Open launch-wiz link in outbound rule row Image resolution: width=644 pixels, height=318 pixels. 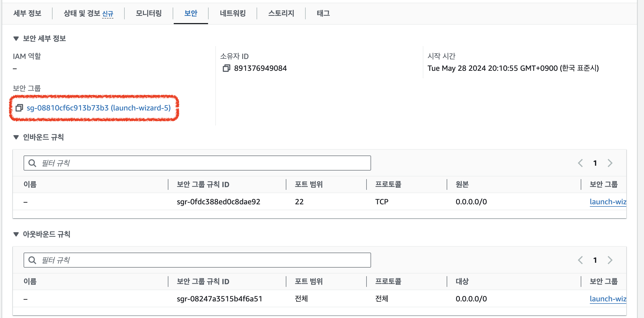pos(608,299)
